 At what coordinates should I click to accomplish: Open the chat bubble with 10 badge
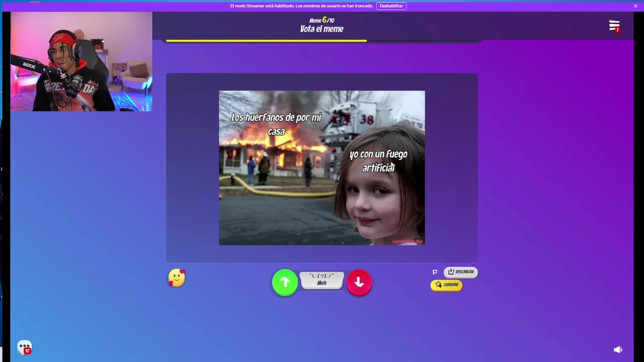coord(25,347)
